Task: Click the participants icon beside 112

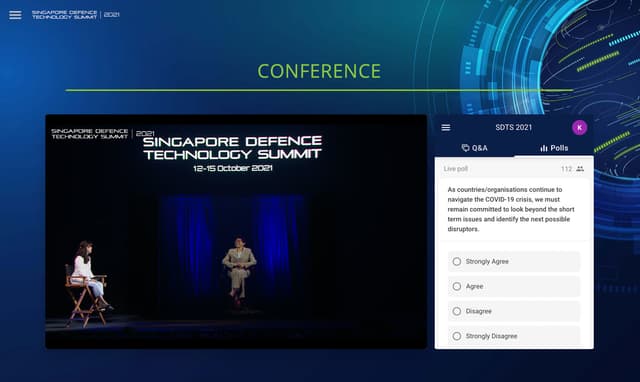Action: pyautogui.click(x=580, y=169)
